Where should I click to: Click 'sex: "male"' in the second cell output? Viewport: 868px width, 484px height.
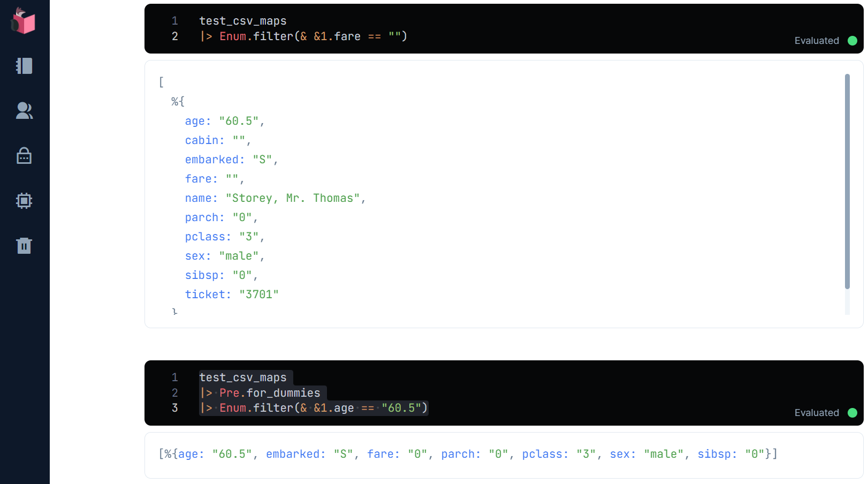647,454
